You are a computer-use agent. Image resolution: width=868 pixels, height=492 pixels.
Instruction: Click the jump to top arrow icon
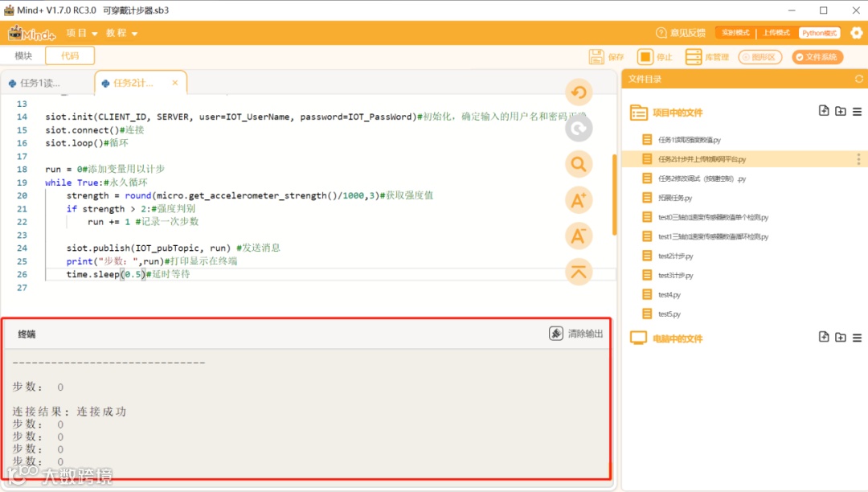point(579,272)
